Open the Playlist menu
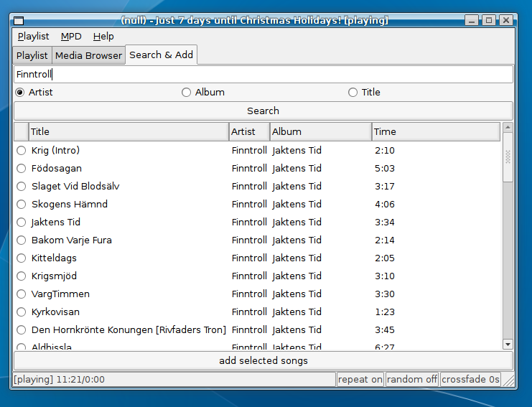The width and height of the screenshot is (532, 407). [33, 37]
